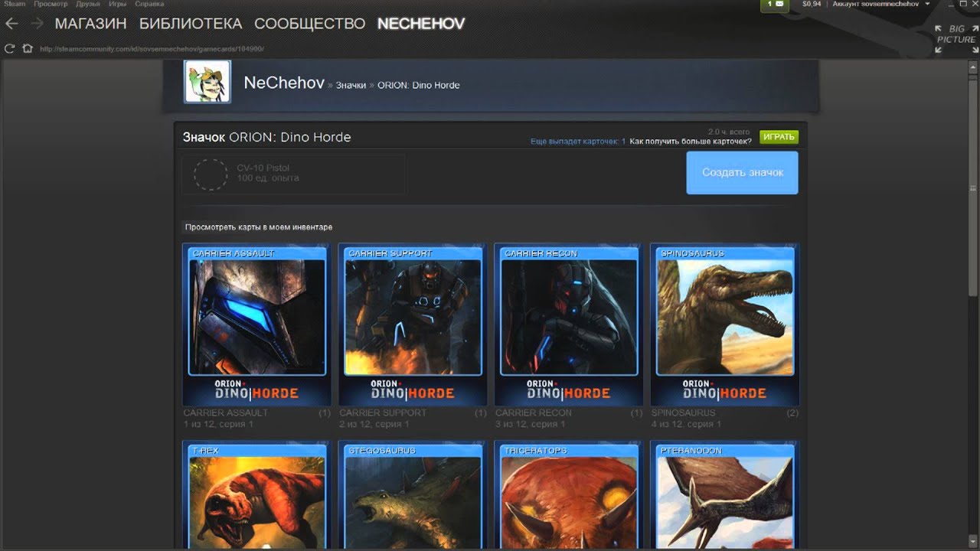
Task: Switch to Big Picture mode
Action: pos(955,39)
